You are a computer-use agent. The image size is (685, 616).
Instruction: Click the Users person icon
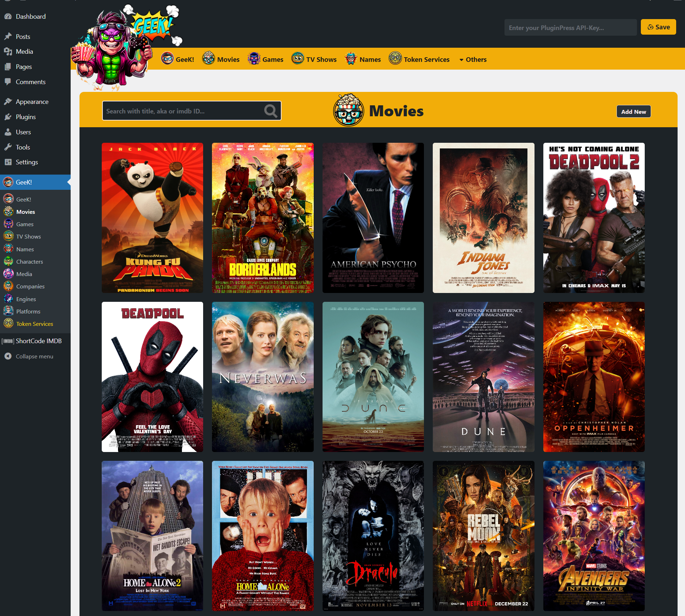coord(8,132)
